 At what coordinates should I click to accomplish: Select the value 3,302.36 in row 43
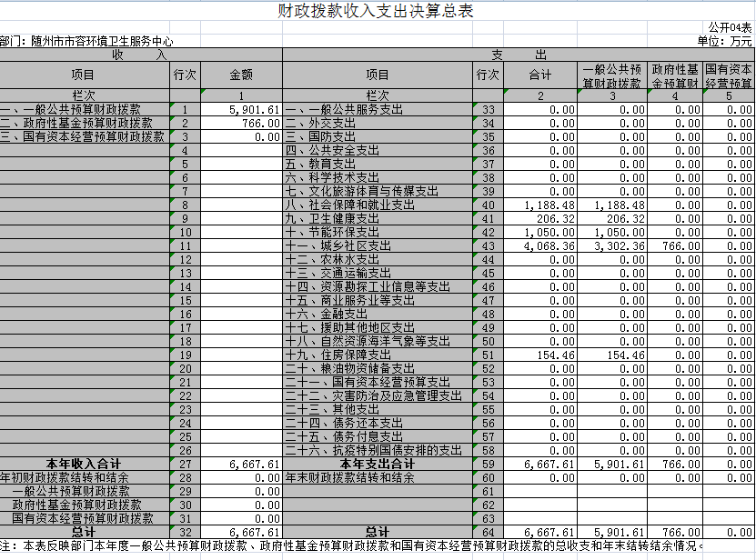[612, 245]
